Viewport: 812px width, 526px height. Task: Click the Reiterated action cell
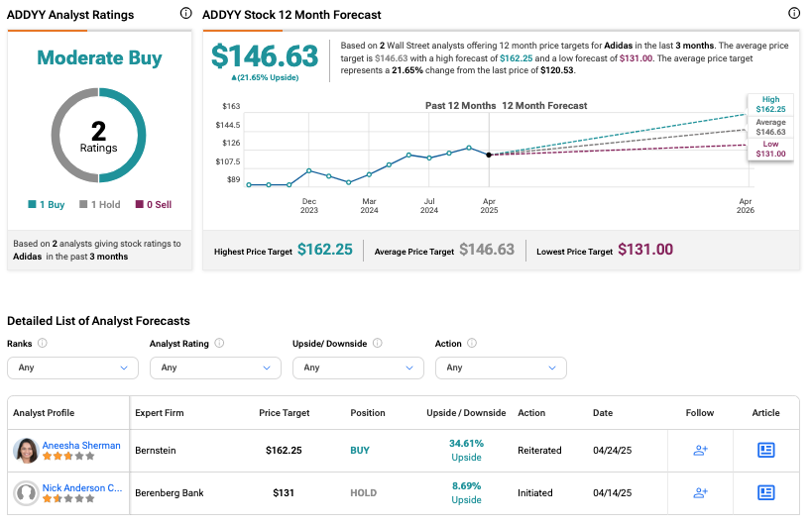tap(539, 450)
